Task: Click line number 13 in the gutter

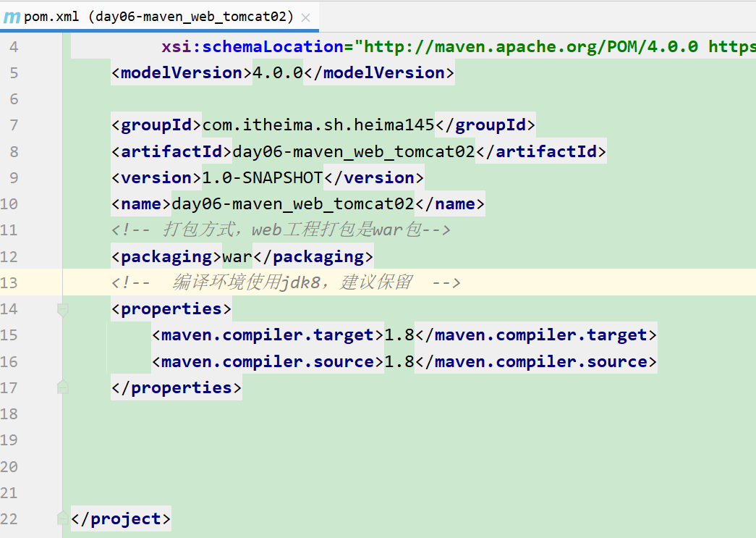Action: pyautogui.click(x=9, y=282)
